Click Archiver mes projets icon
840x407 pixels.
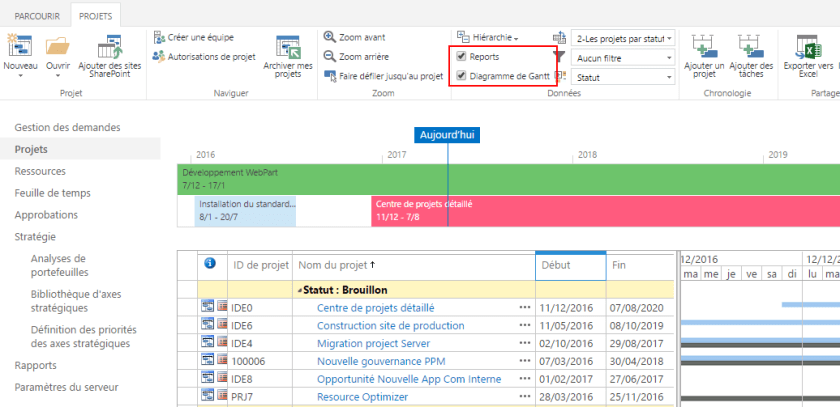pyautogui.click(x=288, y=48)
